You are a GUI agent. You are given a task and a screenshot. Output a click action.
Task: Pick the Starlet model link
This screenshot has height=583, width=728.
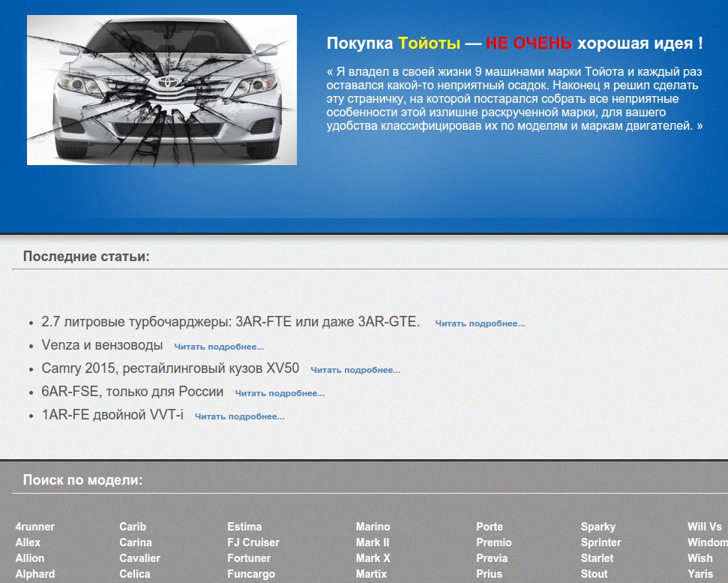597,558
